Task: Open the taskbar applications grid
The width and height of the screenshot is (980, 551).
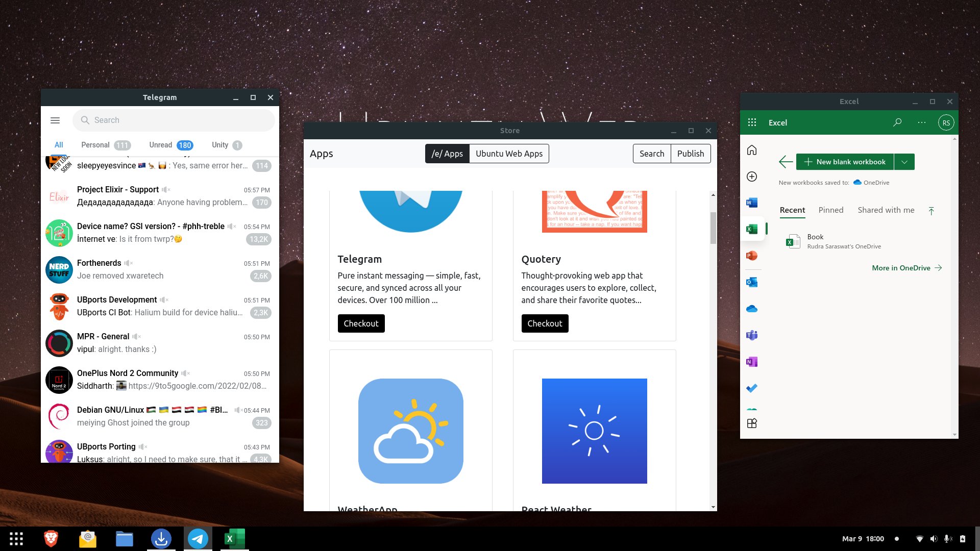Action: (16, 539)
